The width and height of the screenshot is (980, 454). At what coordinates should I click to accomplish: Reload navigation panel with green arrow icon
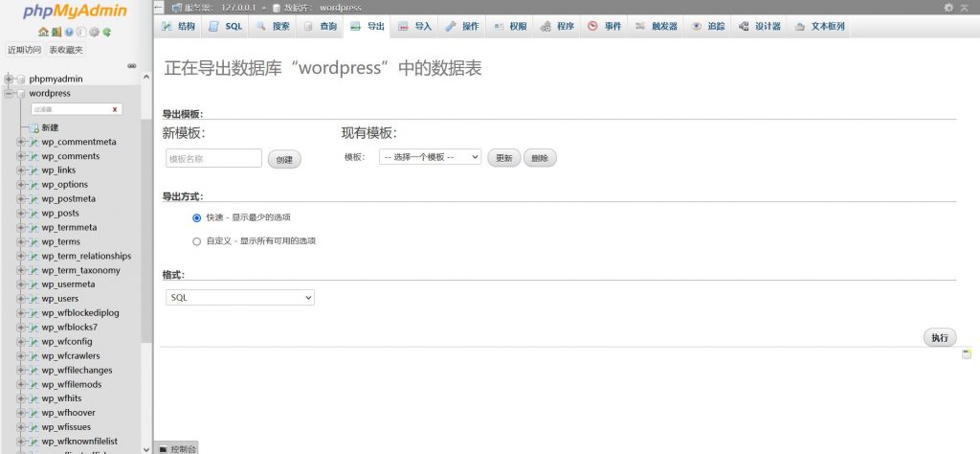click(107, 32)
